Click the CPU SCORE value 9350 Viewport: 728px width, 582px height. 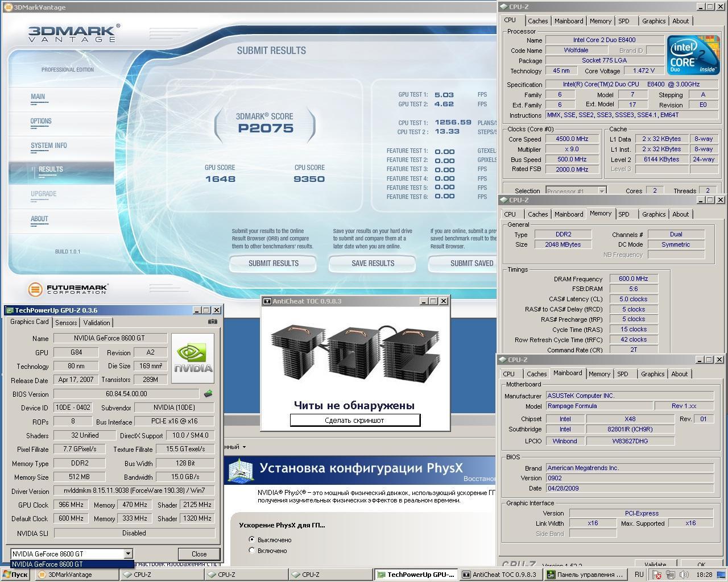309,179
